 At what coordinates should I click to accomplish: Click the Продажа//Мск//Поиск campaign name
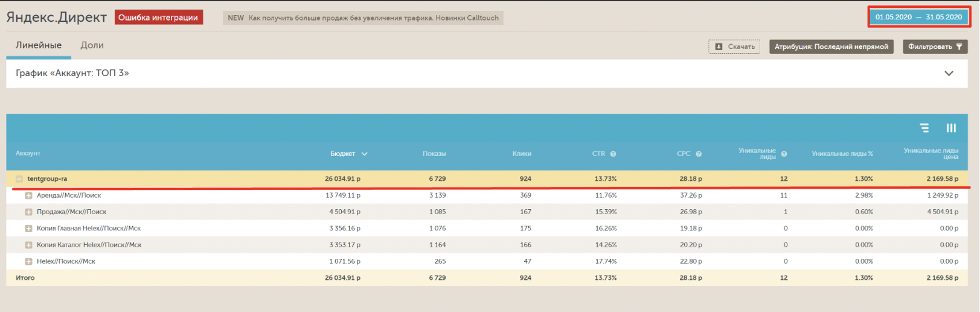coord(71,212)
